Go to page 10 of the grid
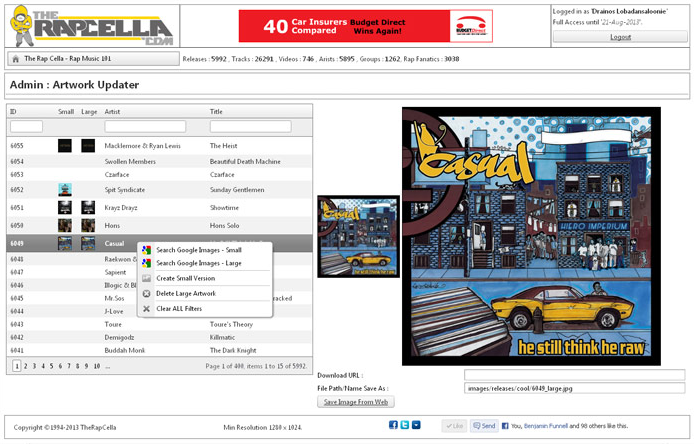Viewport: 694px width, 444px height. coord(96,366)
